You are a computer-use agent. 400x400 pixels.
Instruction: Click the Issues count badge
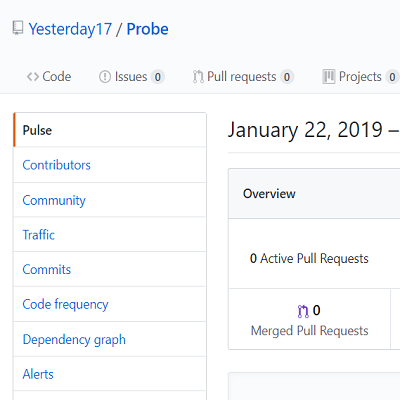coord(157,77)
